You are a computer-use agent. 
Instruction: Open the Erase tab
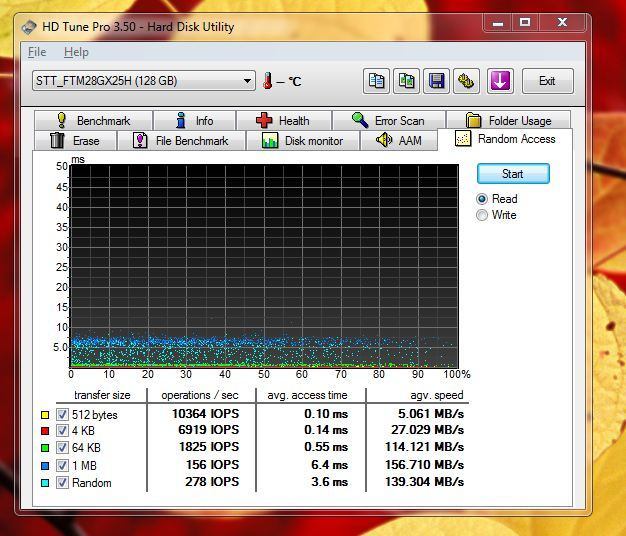point(75,140)
